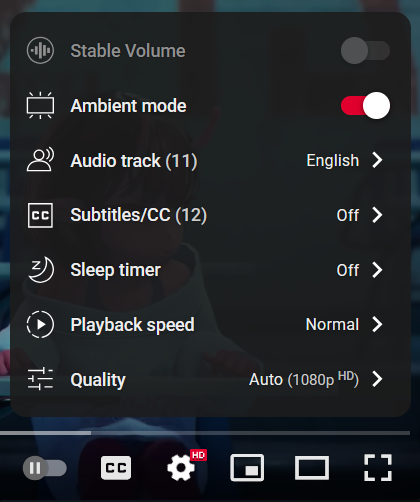Turn off the Ambient mode switch

coord(365,105)
